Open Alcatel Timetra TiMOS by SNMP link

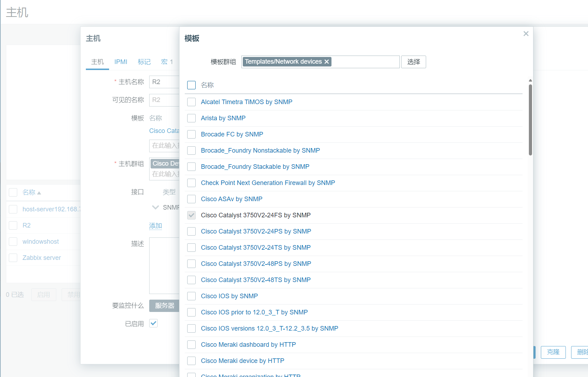point(246,102)
